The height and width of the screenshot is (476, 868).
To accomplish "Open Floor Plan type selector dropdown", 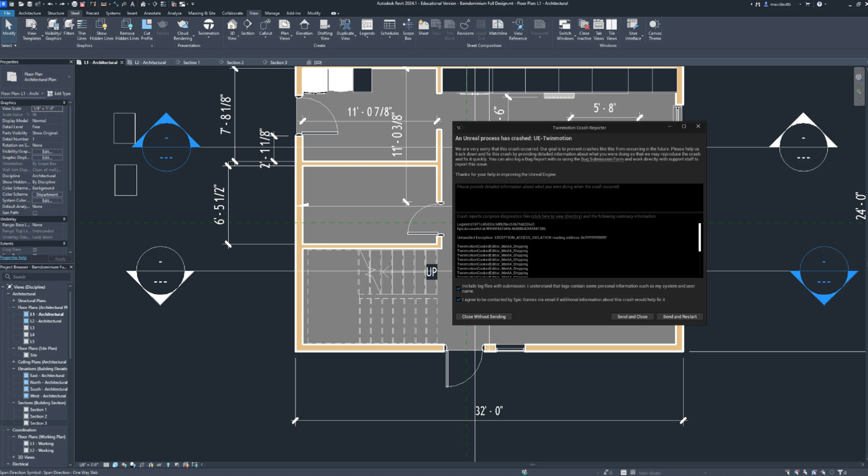I will tap(69, 77).
